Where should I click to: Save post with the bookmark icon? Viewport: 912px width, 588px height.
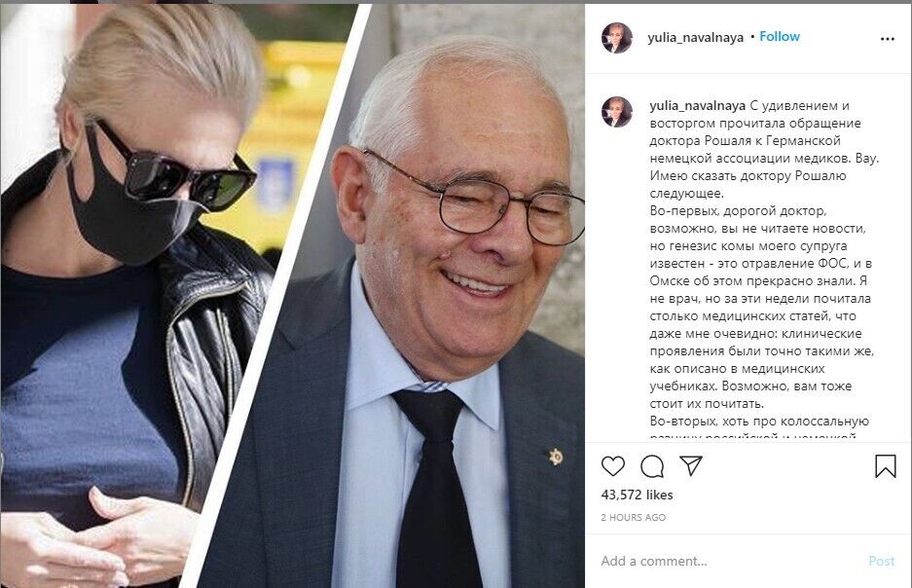coord(886,466)
